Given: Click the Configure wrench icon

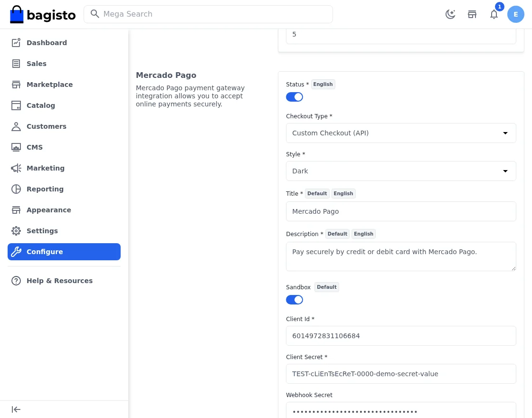Looking at the screenshot, I should pyautogui.click(x=16, y=252).
